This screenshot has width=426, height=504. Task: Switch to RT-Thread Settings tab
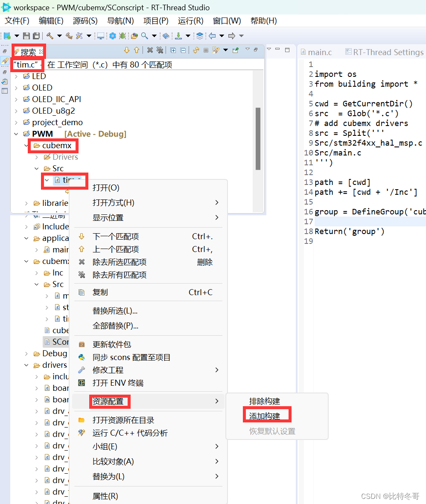385,52
